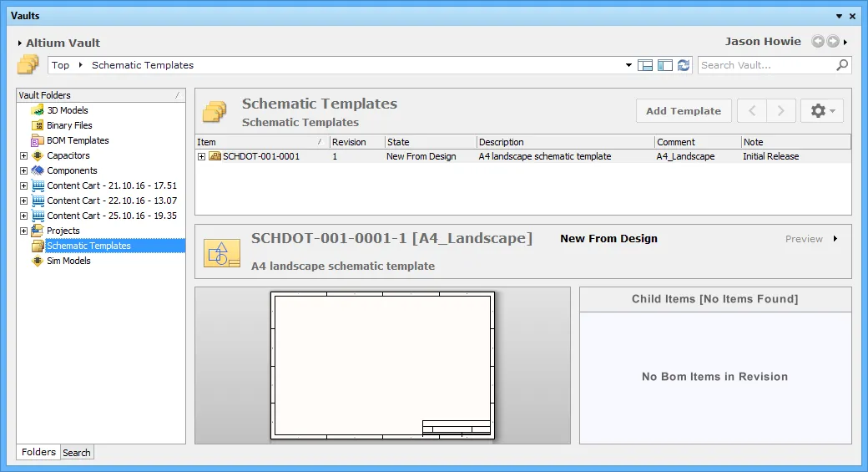Image resolution: width=868 pixels, height=472 pixels.
Task: Select the Sim Models folder
Action: click(68, 261)
